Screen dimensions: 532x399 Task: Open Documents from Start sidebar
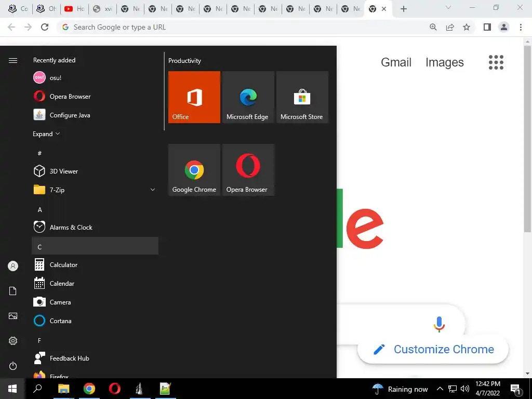(13, 291)
